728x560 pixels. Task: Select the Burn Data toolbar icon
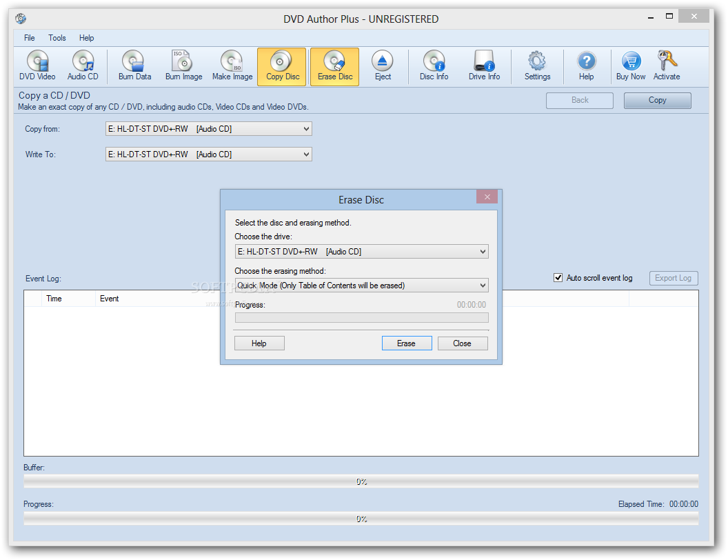coord(134,66)
